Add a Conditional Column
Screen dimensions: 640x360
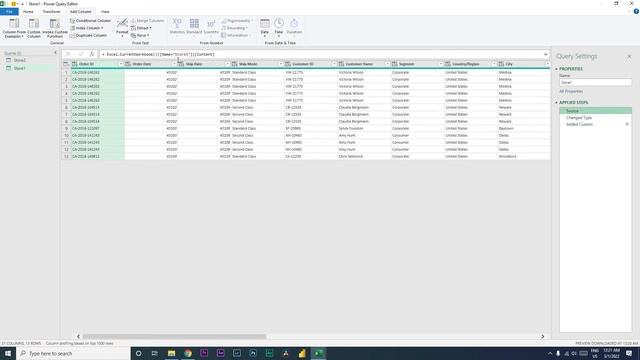pos(90,20)
